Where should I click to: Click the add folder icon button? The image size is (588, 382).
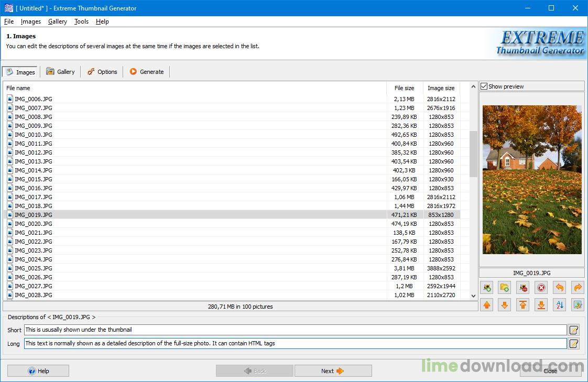tap(505, 288)
